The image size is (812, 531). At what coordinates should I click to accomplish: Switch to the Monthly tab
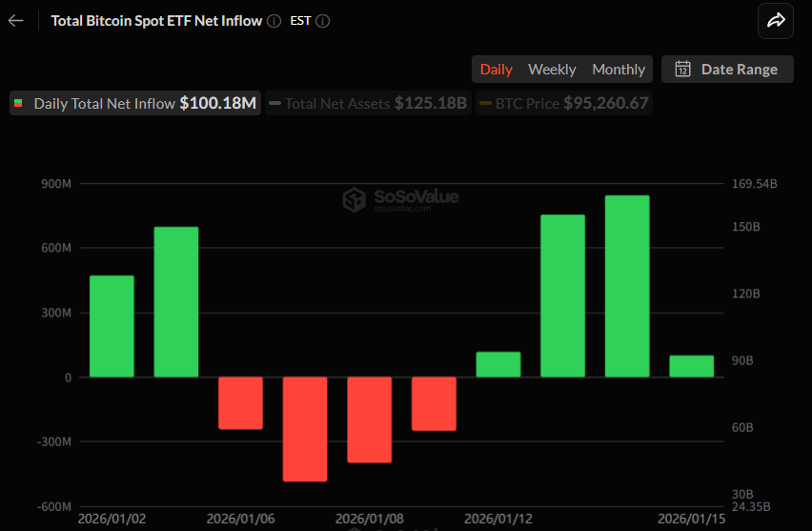[x=619, y=69]
